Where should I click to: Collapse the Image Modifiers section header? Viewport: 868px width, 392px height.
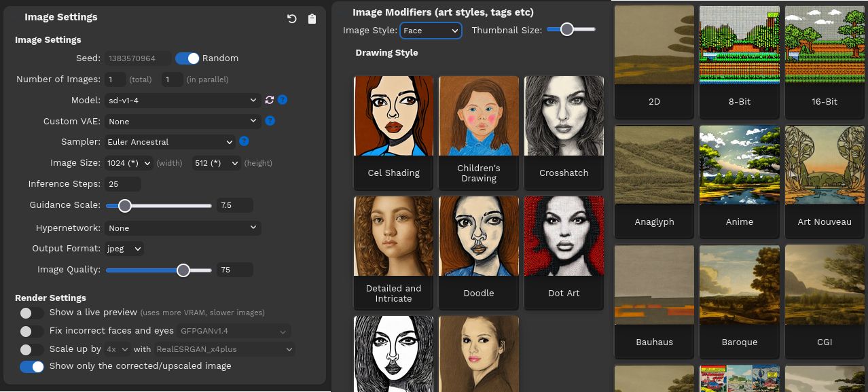tap(444, 12)
